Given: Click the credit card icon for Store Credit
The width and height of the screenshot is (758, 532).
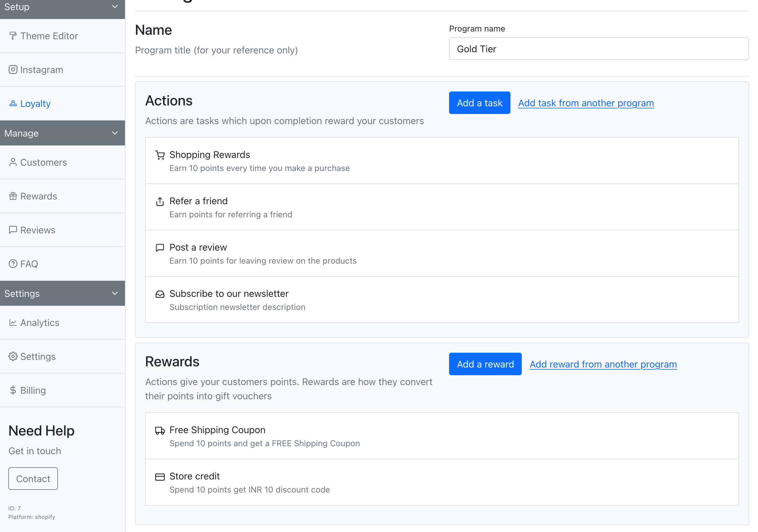Looking at the screenshot, I should click(160, 476).
